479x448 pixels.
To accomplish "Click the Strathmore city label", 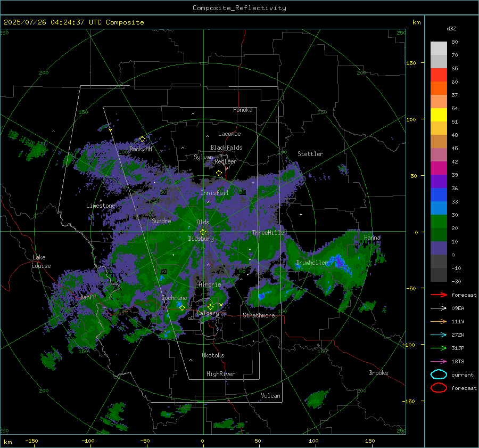I will [259, 315].
